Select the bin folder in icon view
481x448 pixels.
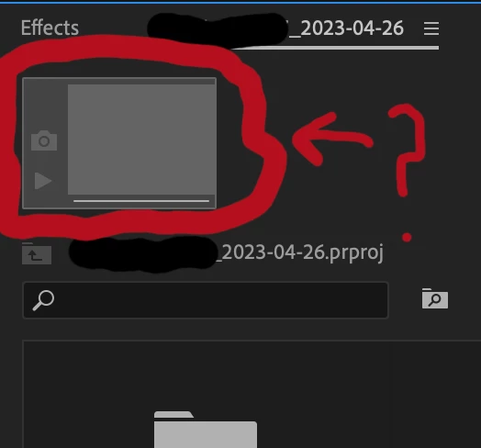click(206, 430)
